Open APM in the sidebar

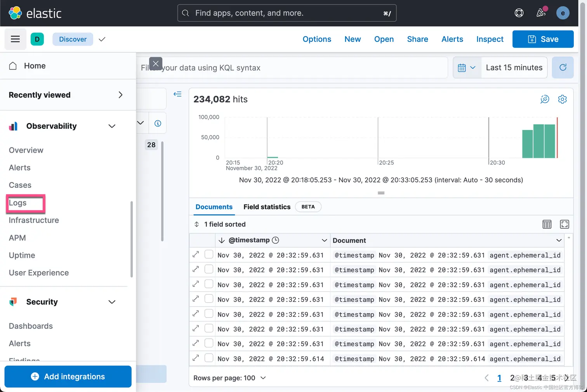click(x=17, y=238)
